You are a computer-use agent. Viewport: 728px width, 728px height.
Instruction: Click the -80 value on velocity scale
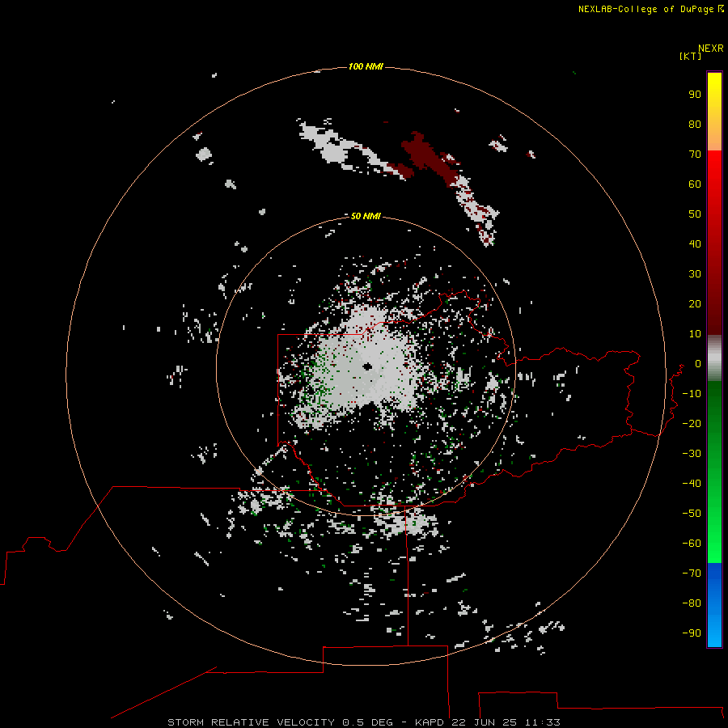point(692,603)
